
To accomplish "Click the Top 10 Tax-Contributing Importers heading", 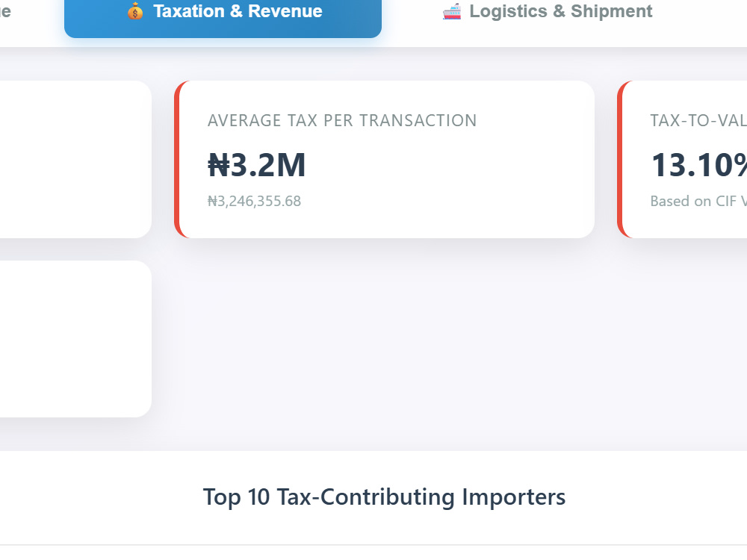I will pos(384,497).
